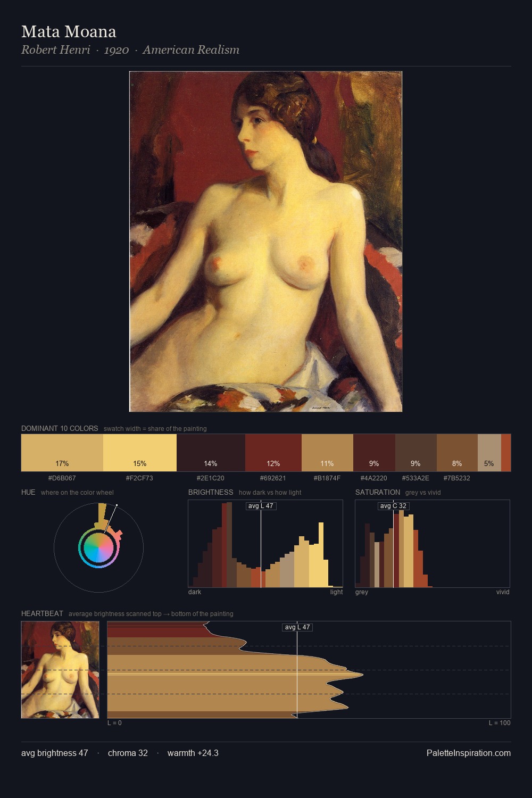Pick the dark #2E1C20 swatch
Viewport: 532px width, 798px height.
211,453
